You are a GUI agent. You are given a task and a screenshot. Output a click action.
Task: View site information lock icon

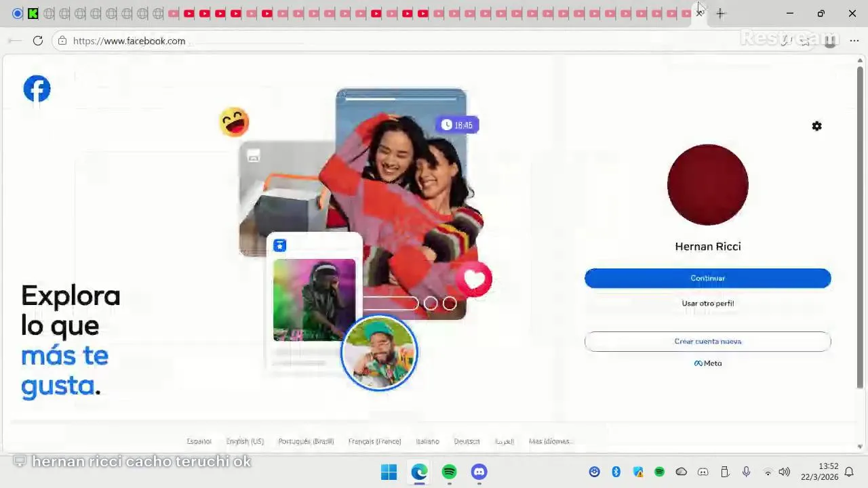62,41
